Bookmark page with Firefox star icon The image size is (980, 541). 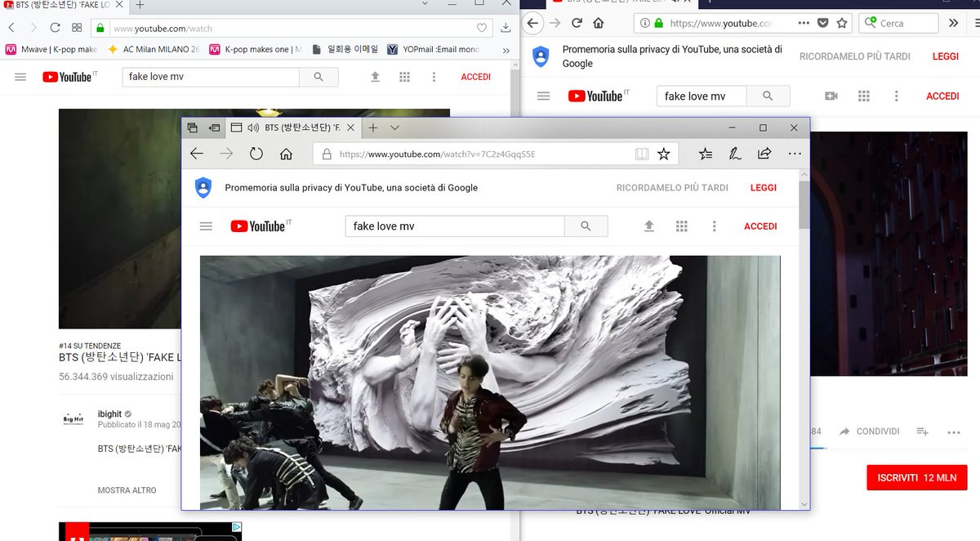(x=842, y=23)
